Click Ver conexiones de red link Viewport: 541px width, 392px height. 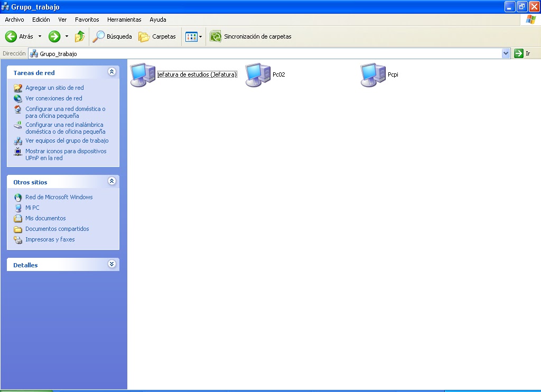click(54, 98)
